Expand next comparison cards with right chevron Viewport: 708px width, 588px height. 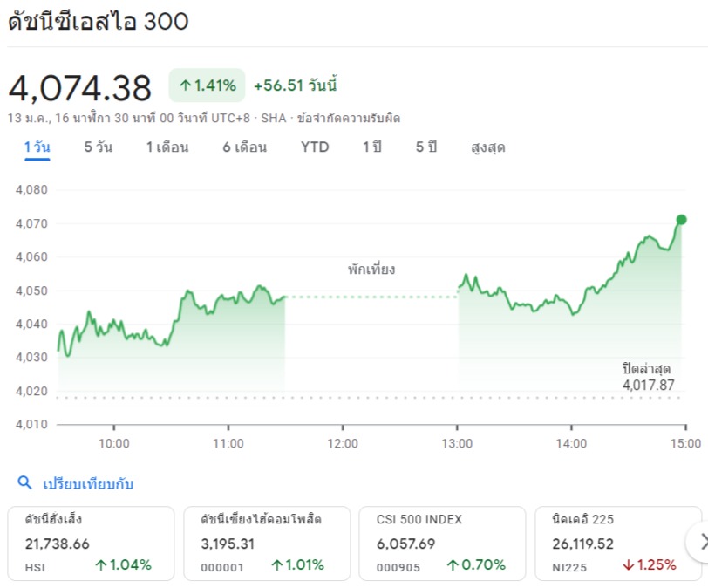click(x=700, y=543)
